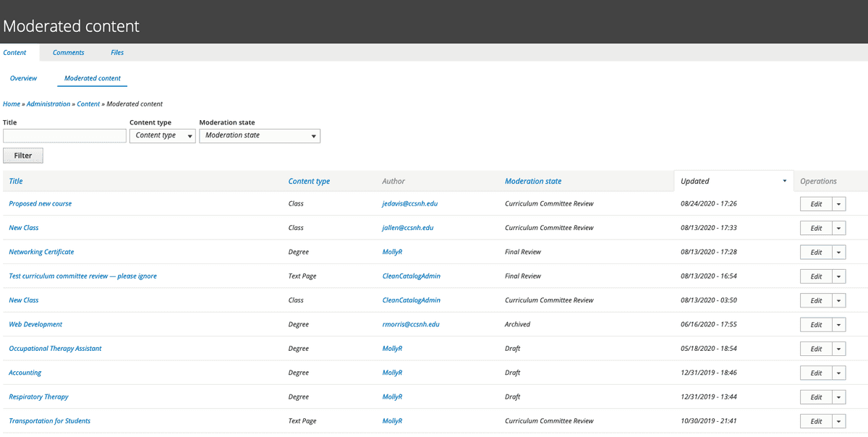Image resolution: width=868 pixels, height=437 pixels.
Task: Expand the Updated column sort dropdown arrow
Action: click(x=783, y=181)
